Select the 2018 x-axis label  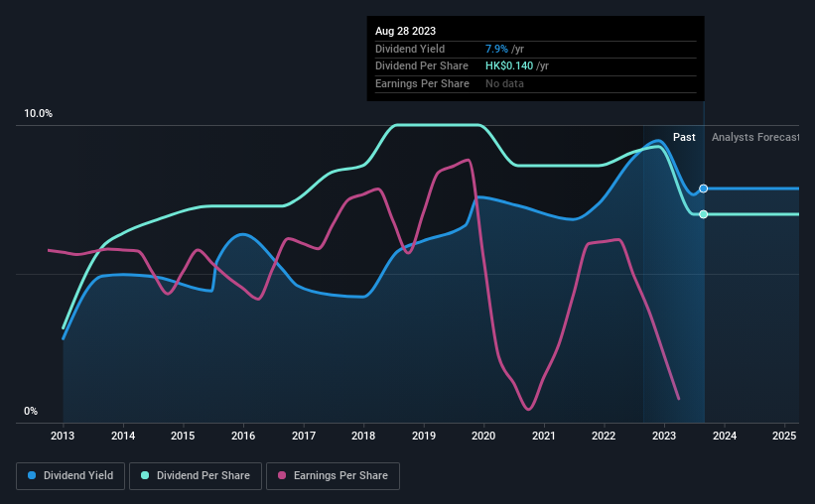point(363,436)
